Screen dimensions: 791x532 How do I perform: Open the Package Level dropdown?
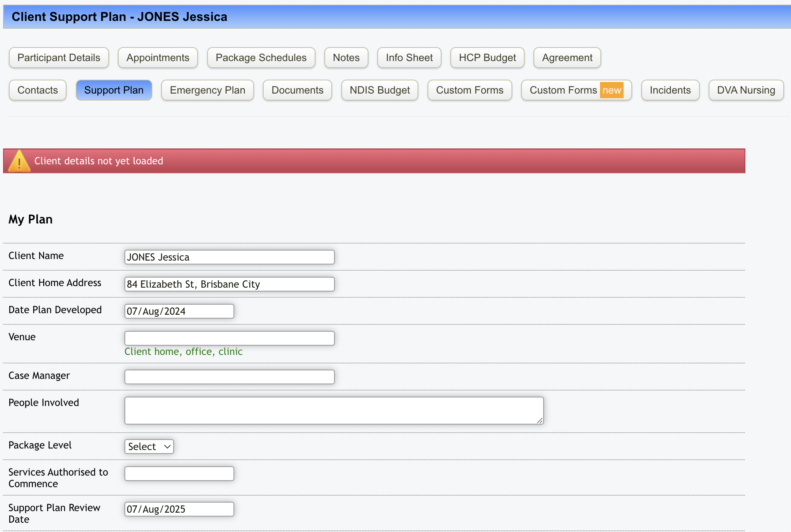(x=149, y=447)
